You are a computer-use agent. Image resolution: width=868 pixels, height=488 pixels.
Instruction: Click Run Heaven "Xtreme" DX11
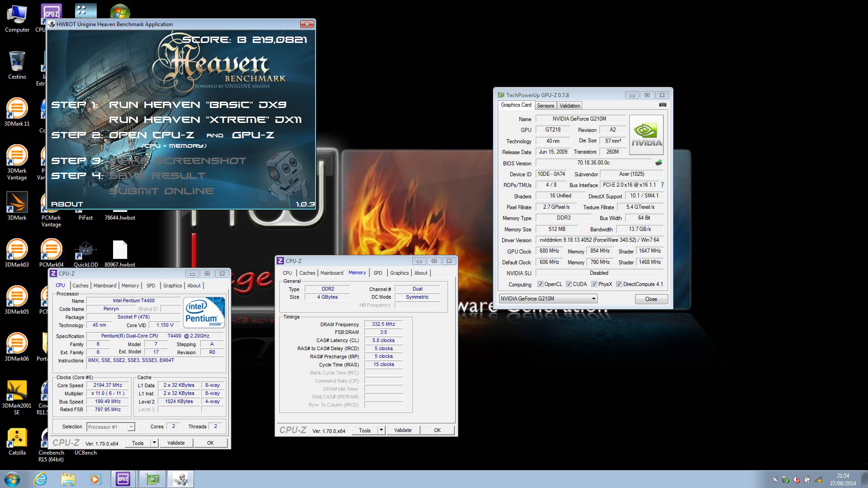pyautogui.click(x=205, y=120)
